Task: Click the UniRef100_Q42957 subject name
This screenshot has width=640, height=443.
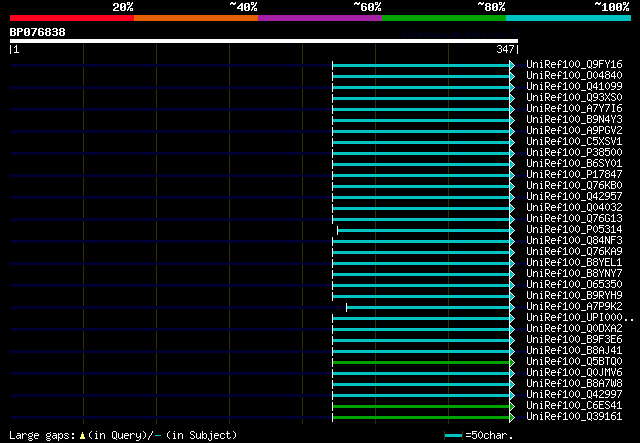Action: tap(574, 196)
